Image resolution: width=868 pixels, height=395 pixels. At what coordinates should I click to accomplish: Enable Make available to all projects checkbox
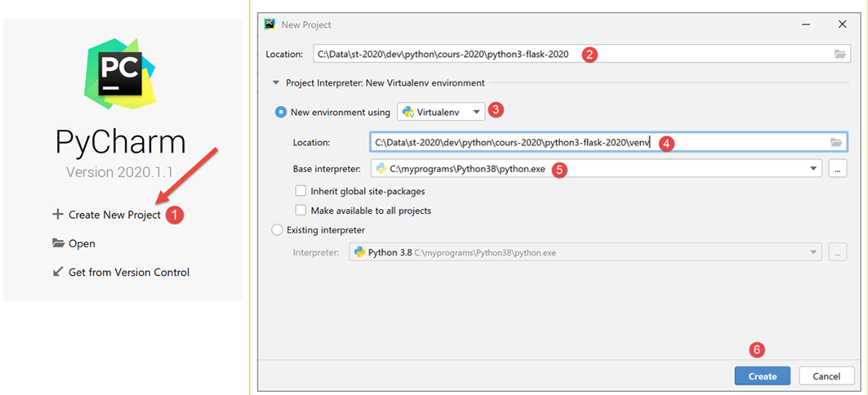(300, 210)
